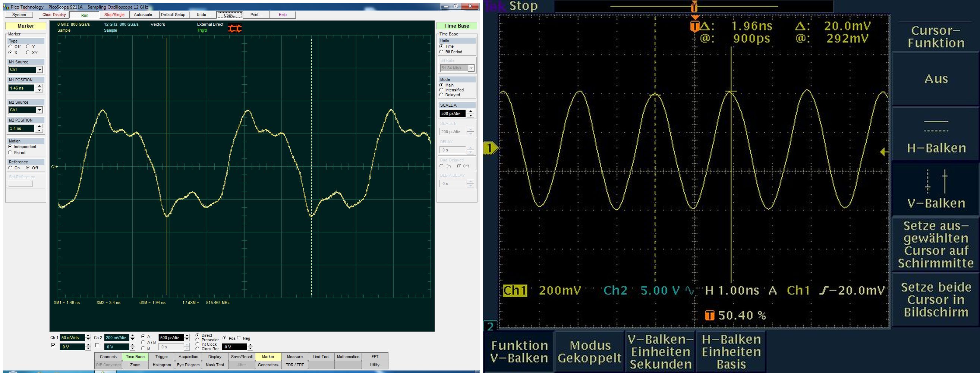Screen dimensions: 980x373
Task: Switch to the FFT menu tab
Action: pyautogui.click(x=375, y=357)
